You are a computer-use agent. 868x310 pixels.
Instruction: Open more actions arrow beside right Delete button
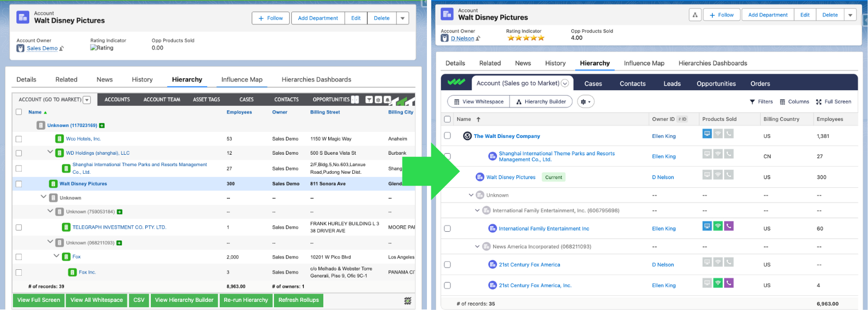coord(850,15)
